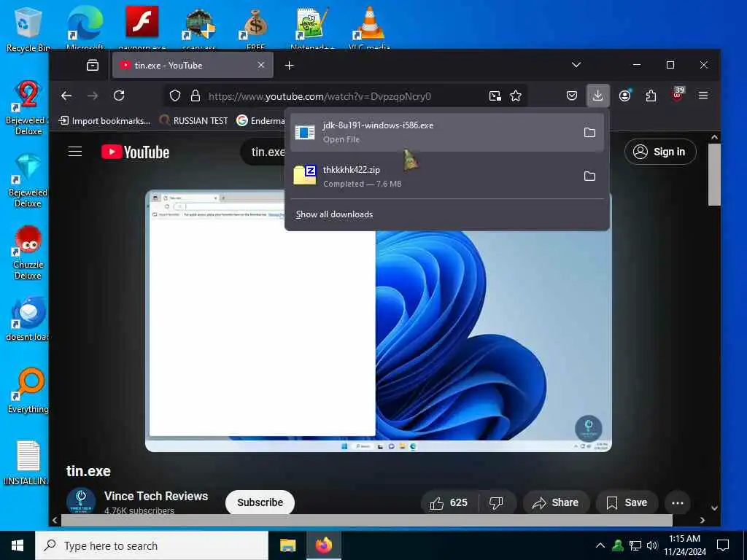Launch Chuzzle Deluxe from the desktop
This screenshot has height=560, width=747.
pos(28,252)
